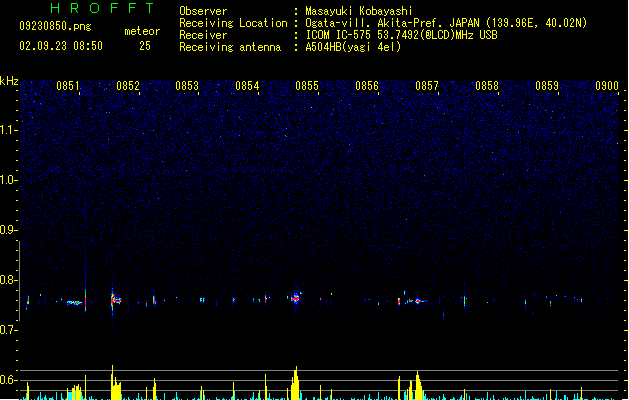Click the 0858 time marker
Viewport: 629px width, 400px height.
[487, 86]
